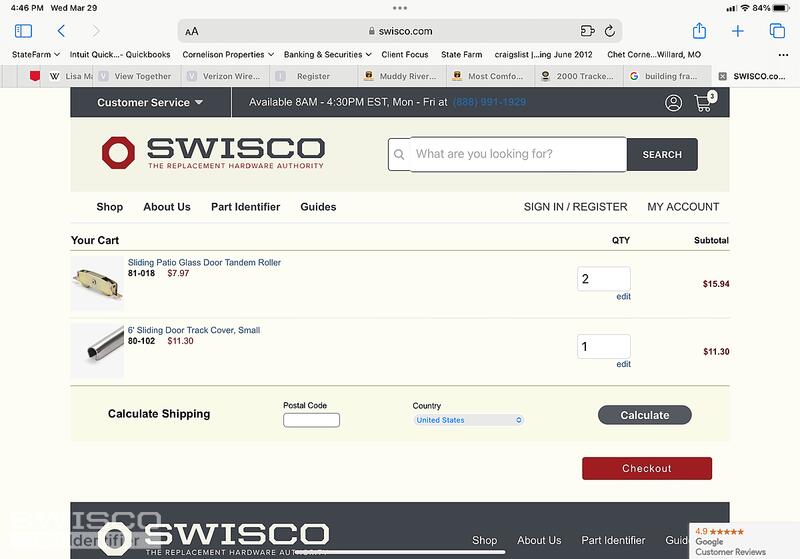Viewport: 800px width, 559px height.
Task: Open extensions icon in address bar
Action: point(587,31)
